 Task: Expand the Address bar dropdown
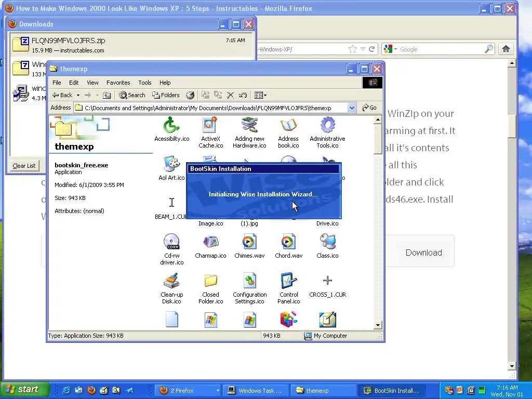[x=352, y=108]
